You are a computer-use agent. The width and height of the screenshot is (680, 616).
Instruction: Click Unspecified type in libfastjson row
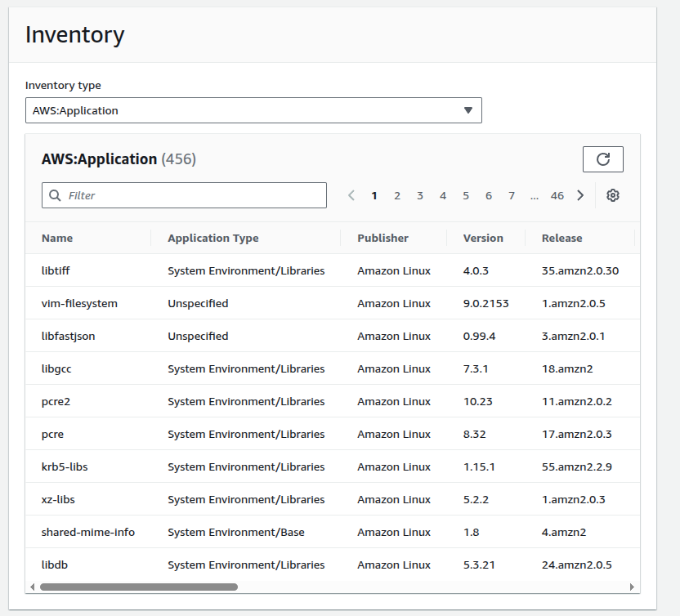[x=198, y=337]
